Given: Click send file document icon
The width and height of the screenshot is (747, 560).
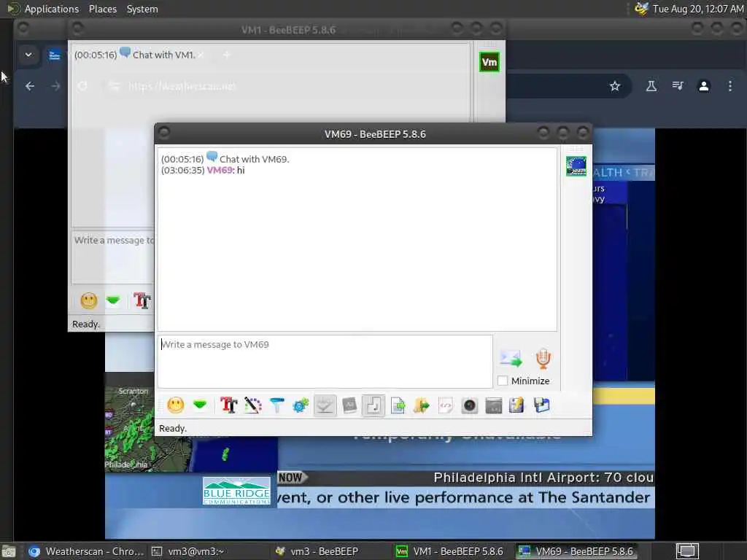Looking at the screenshot, I should coord(398,405).
